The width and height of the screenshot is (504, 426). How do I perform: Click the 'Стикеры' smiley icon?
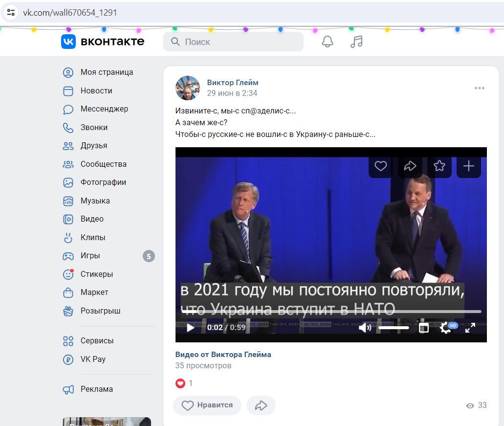(68, 274)
